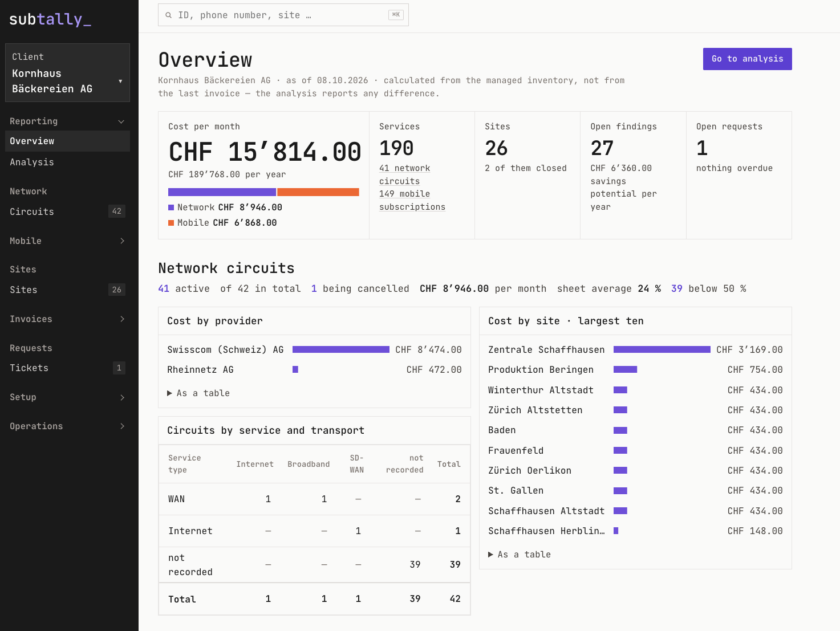840x631 pixels.
Task: Click the Services count 190
Action: point(396,149)
